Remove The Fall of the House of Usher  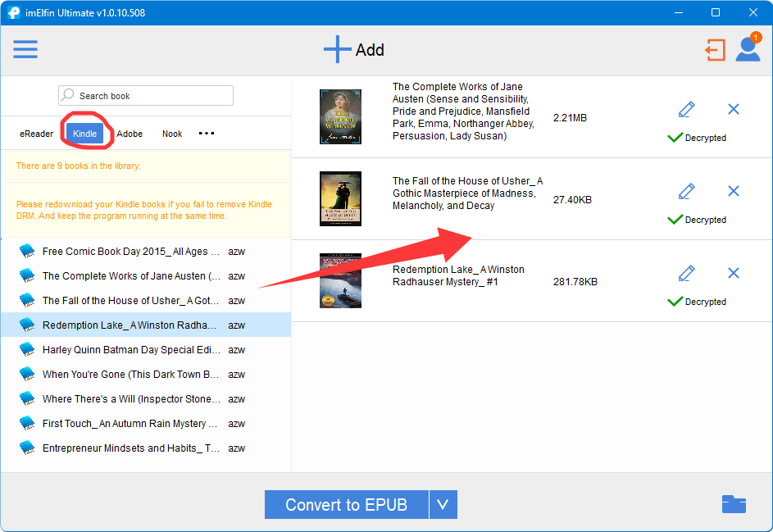pos(733,190)
